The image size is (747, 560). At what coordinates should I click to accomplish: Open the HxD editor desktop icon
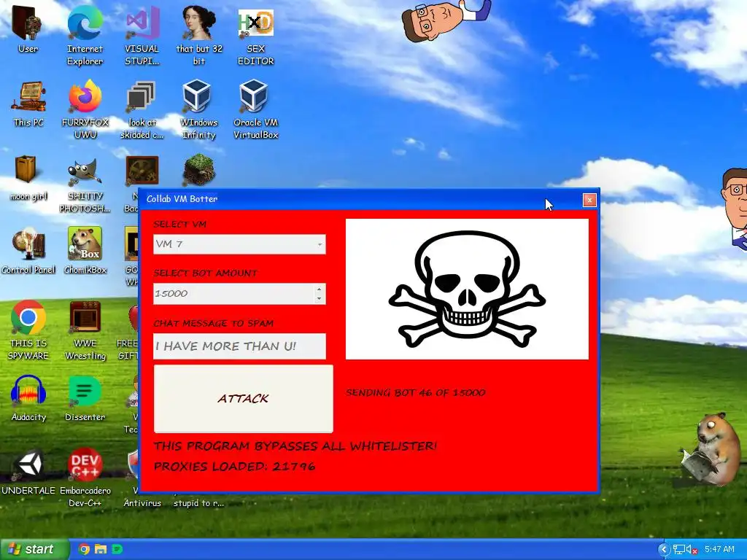point(256,24)
